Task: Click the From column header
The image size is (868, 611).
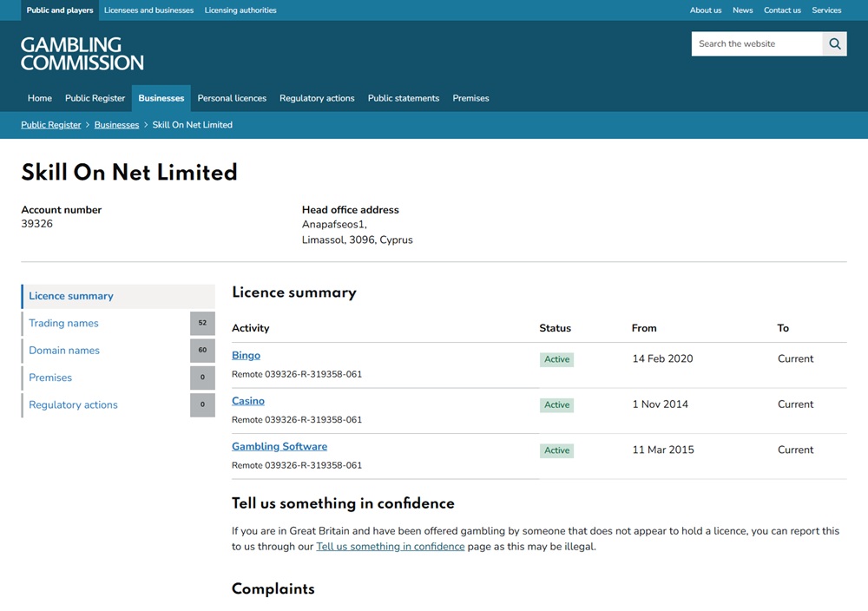Action: click(644, 328)
